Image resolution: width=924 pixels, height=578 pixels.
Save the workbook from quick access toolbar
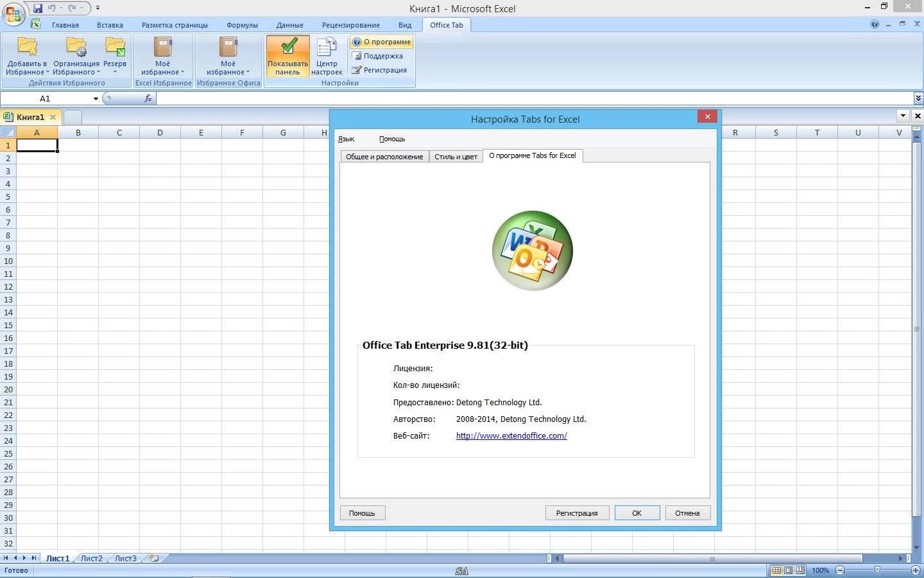(x=37, y=8)
